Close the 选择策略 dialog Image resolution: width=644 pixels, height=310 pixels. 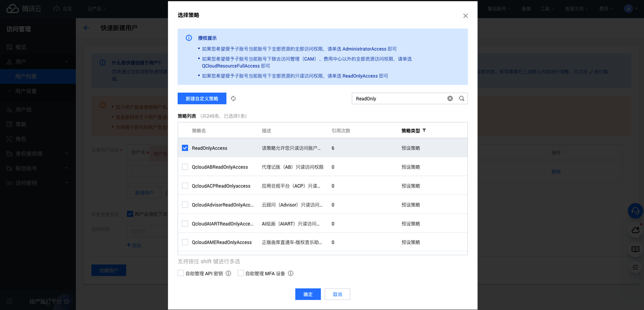click(x=465, y=16)
